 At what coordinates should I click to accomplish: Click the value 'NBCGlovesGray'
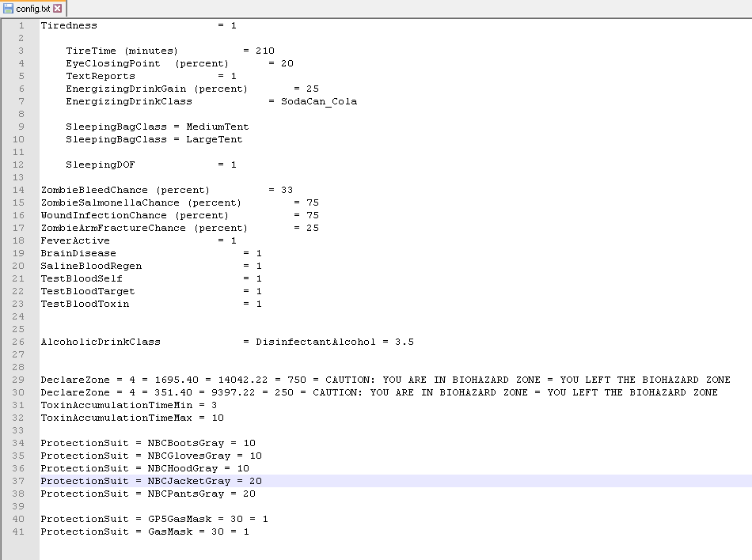189,456
